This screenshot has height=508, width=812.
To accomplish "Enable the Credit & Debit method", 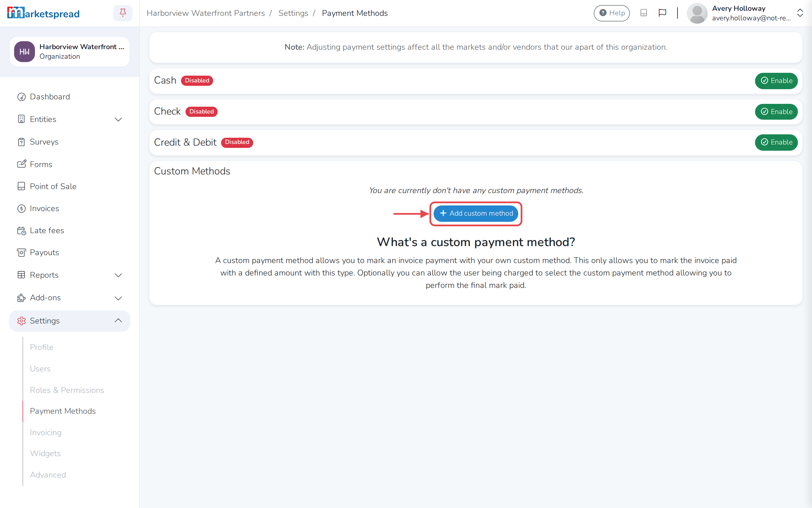I will 776,142.
